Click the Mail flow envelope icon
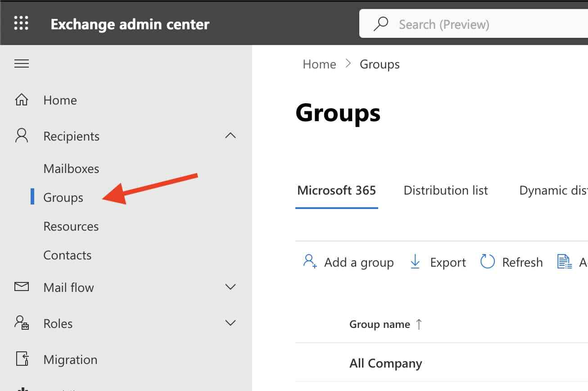 [x=21, y=287]
